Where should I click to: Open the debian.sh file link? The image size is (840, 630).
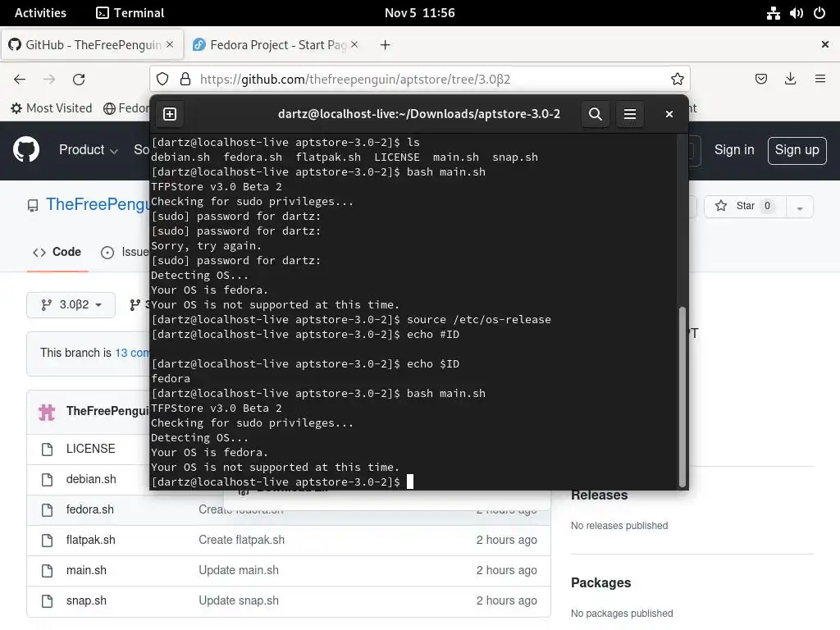tap(91, 479)
